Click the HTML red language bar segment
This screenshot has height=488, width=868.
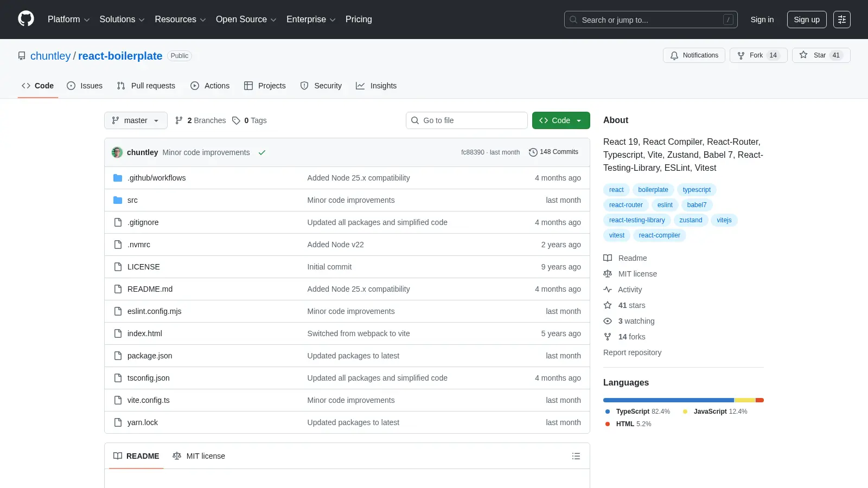[759, 400]
